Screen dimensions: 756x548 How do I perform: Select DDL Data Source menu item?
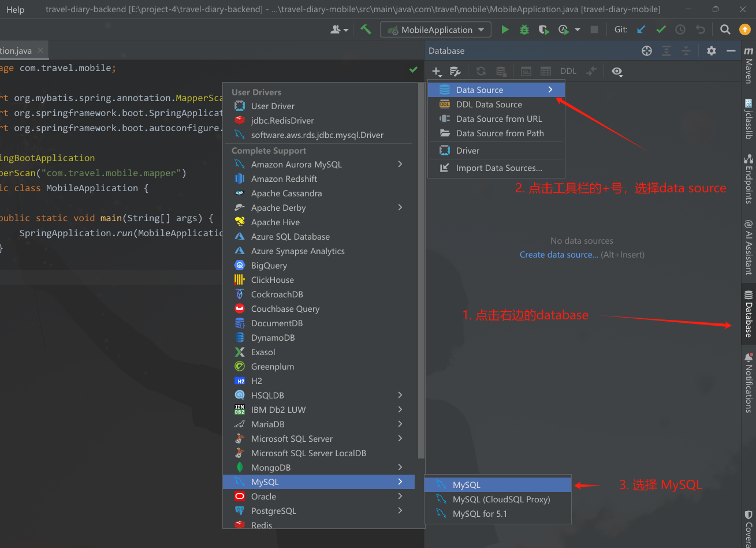click(496, 105)
